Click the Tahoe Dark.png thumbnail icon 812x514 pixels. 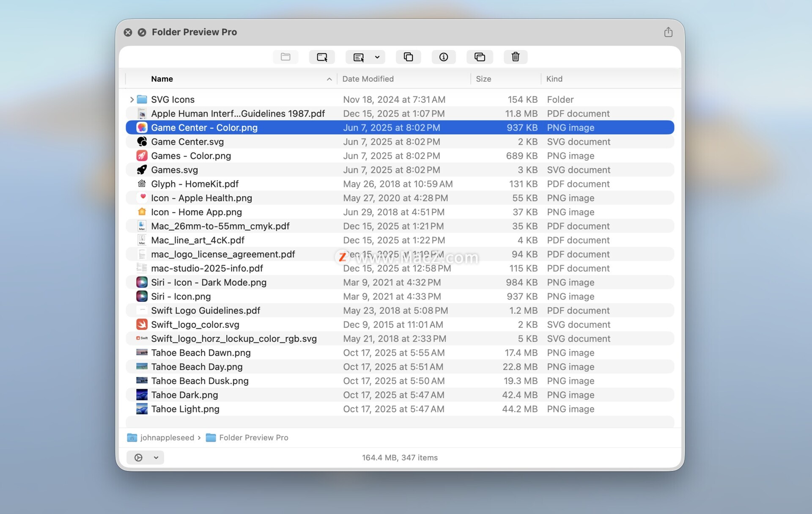point(142,395)
